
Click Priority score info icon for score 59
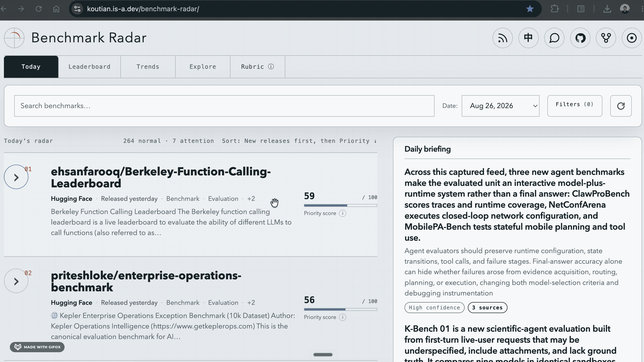343,213
